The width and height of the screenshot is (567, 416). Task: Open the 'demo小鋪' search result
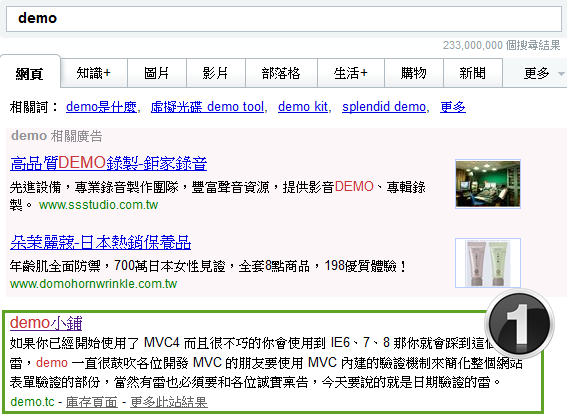point(46,323)
